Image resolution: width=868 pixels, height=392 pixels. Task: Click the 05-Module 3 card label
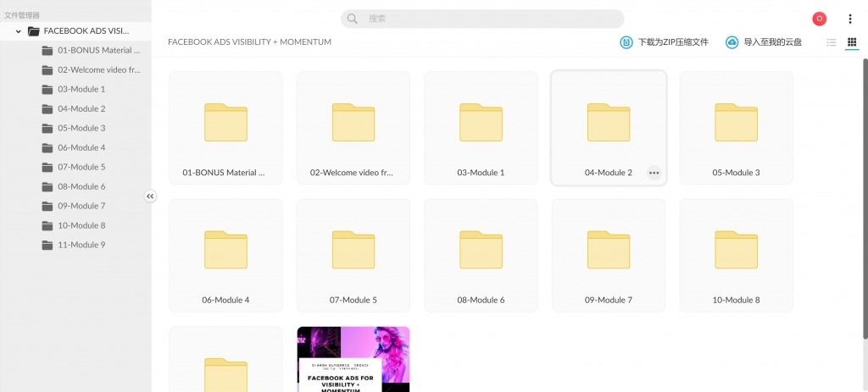(x=737, y=173)
